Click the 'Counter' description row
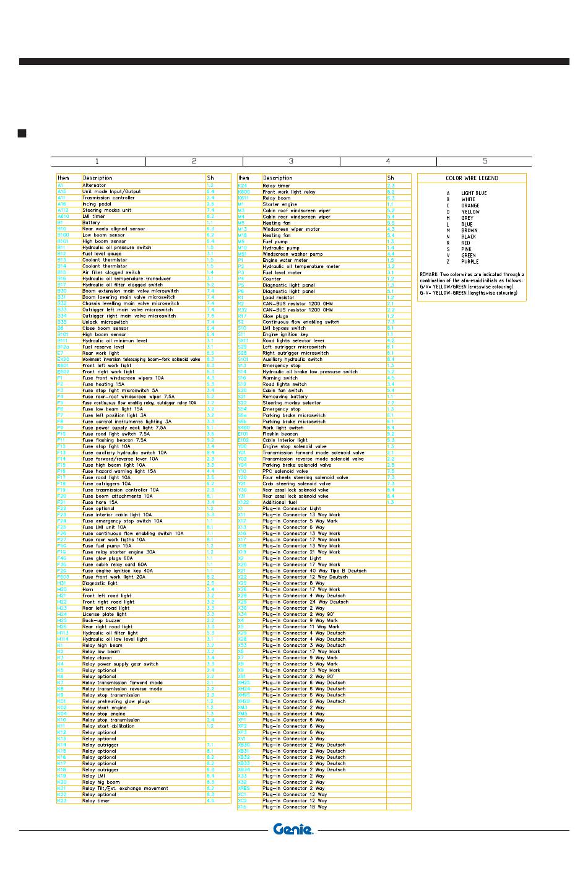 (324, 279)
